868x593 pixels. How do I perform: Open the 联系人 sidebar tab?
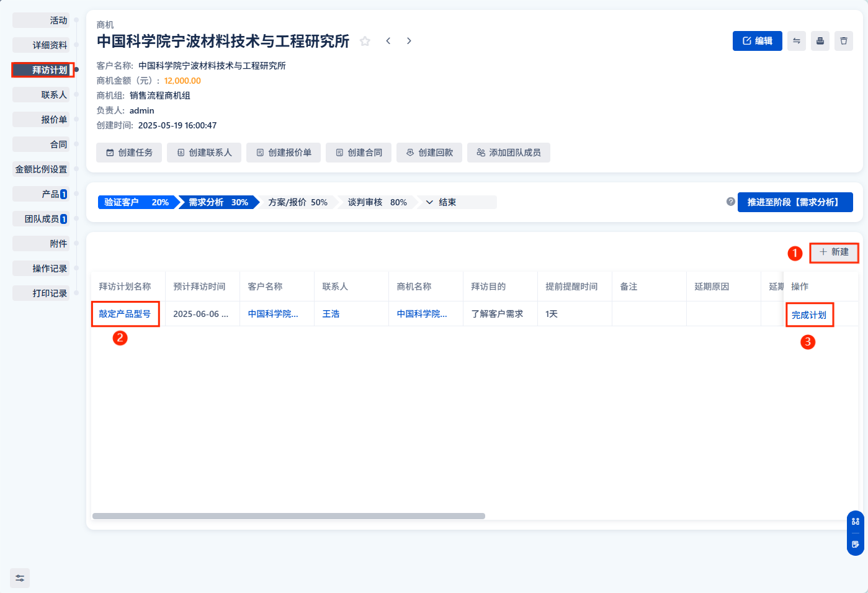pos(41,95)
